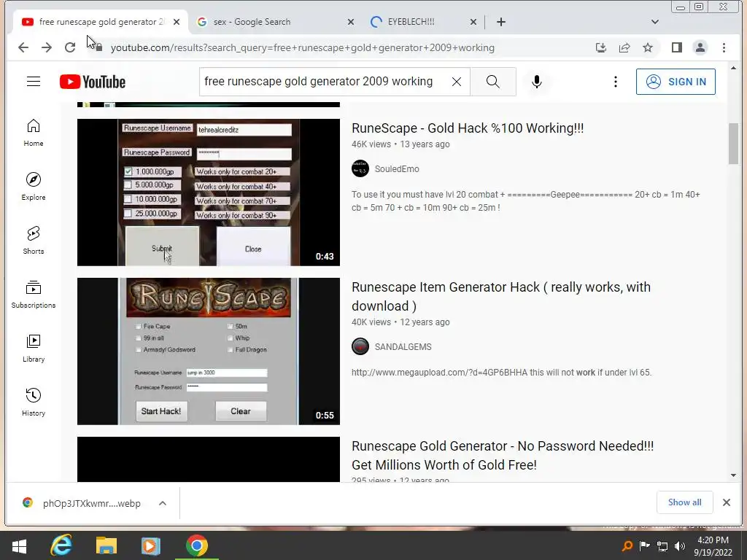The height and width of the screenshot is (560, 747).
Task: Click SANDALGEMS channel avatar
Action: point(360,346)
